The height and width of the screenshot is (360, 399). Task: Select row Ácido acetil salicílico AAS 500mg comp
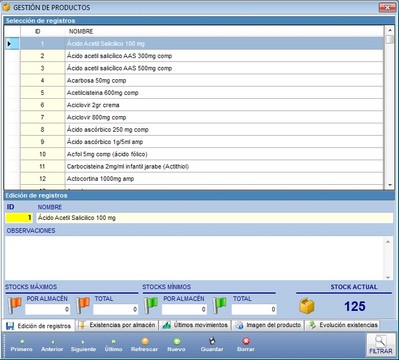pyautogui.click(x=202, y=68)
